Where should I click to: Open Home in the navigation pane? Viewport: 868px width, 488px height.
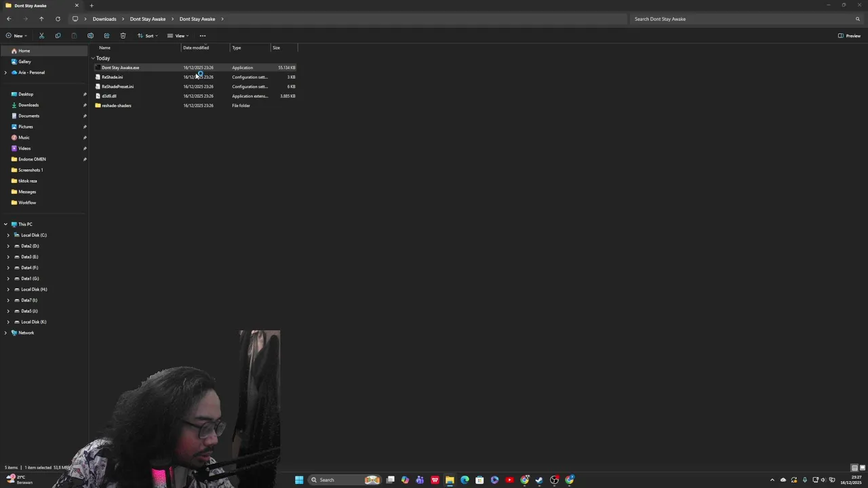click(24, 51)
